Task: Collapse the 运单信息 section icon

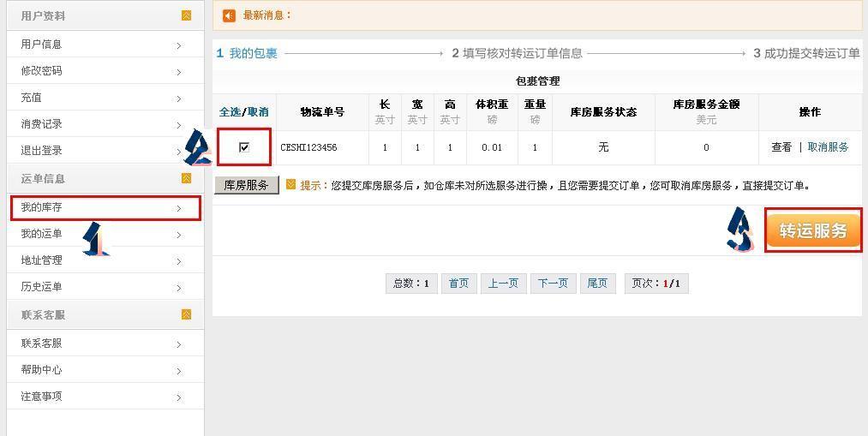Action: coord(187,178)
